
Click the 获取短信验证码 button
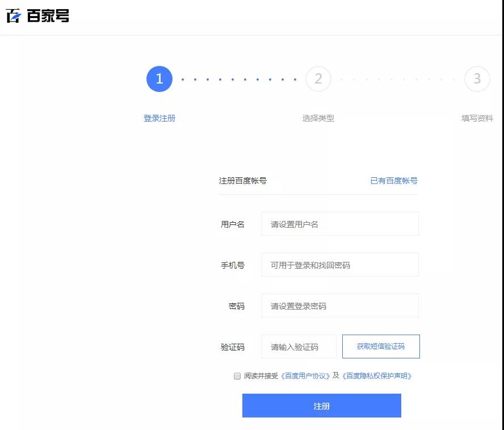(381, 346)
